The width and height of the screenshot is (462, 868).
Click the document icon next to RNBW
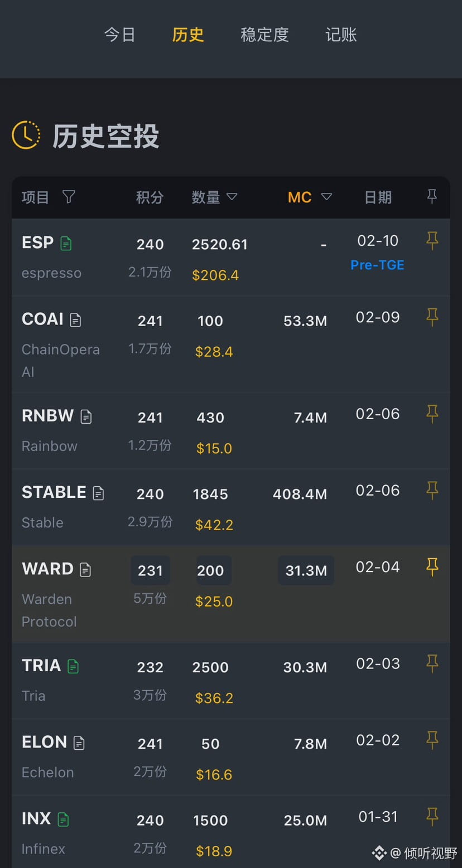click(86, 416)
